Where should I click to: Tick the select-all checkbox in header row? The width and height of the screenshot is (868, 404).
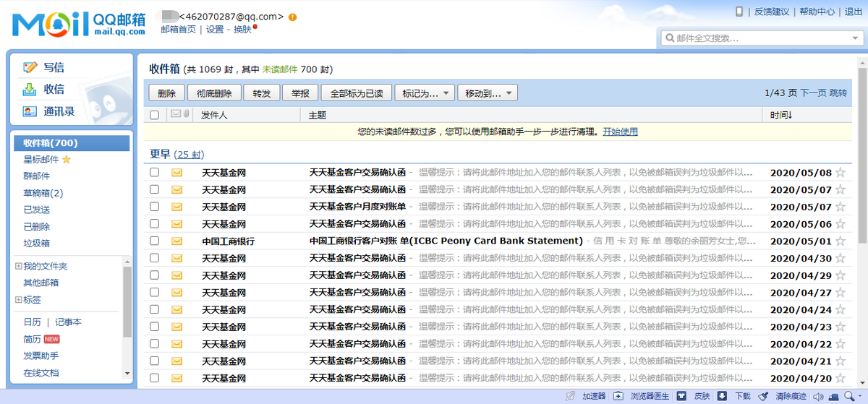(x=154, y=115)
